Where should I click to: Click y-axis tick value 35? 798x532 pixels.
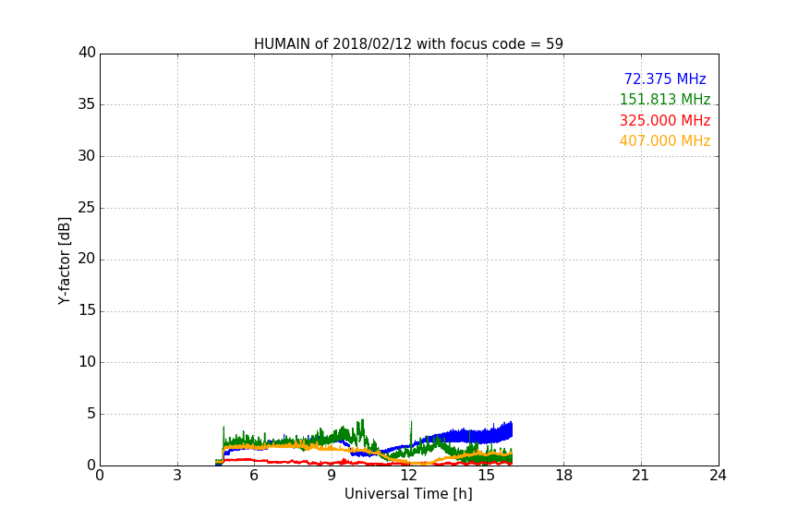[87, 104]
